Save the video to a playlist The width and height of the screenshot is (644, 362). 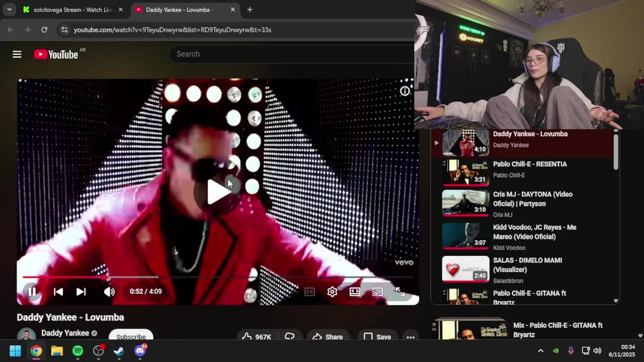(x=377, y=336)
